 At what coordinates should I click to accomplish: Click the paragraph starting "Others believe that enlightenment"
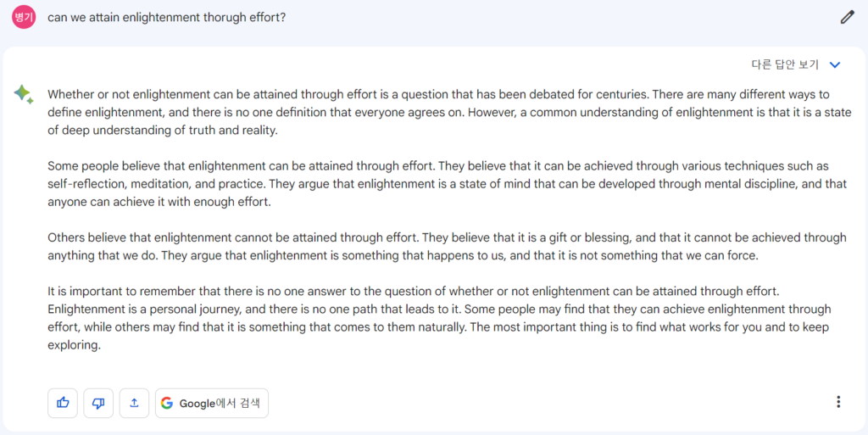(447, 246)
